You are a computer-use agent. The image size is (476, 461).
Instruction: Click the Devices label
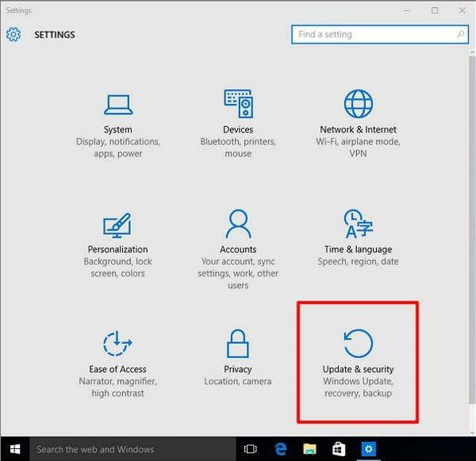(238, 129)
